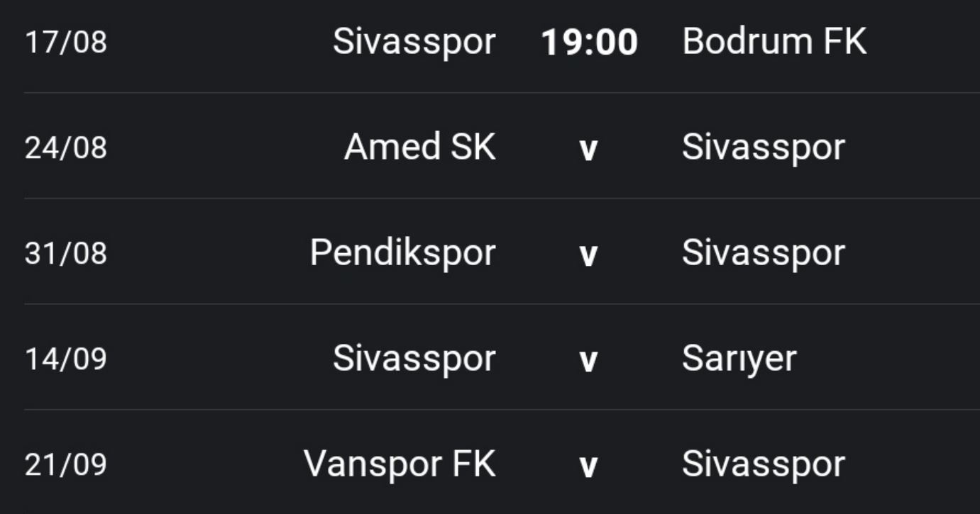980x514 pixels.
Task: Click the v in Amed SK fixture
Action: point(588,150)
